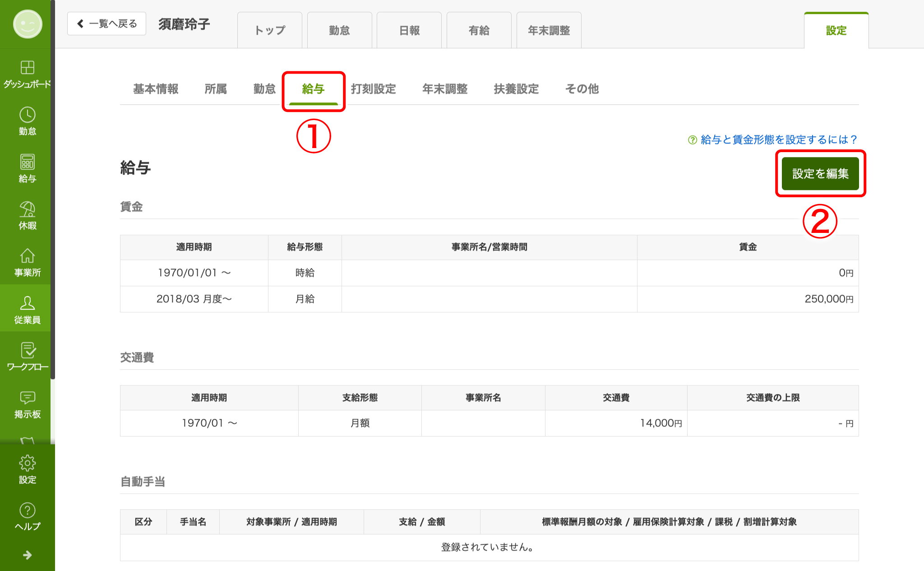The image size is (924, 571).
Task: Select the 扶養設定 sub-tab
Action: click(x=516, y=89)
